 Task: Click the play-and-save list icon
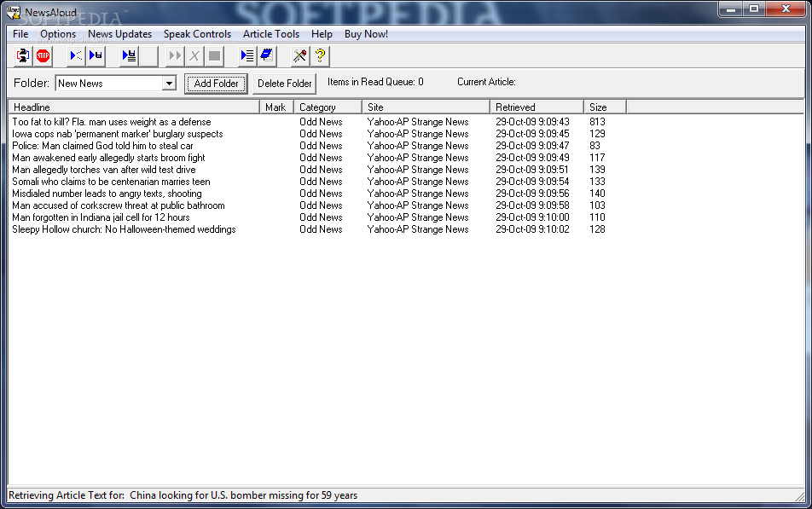(x=129, y=55)
